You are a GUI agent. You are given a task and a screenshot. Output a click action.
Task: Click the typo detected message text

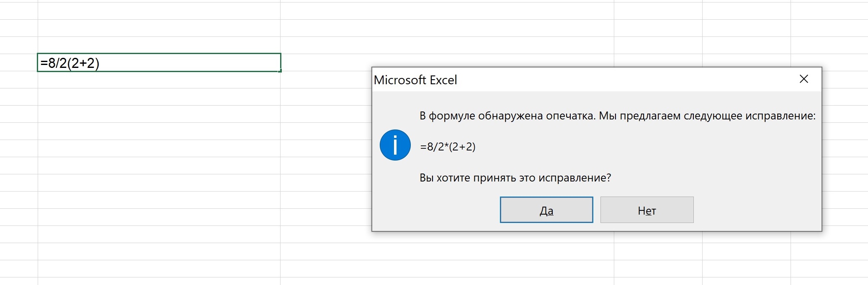point(617,116)
